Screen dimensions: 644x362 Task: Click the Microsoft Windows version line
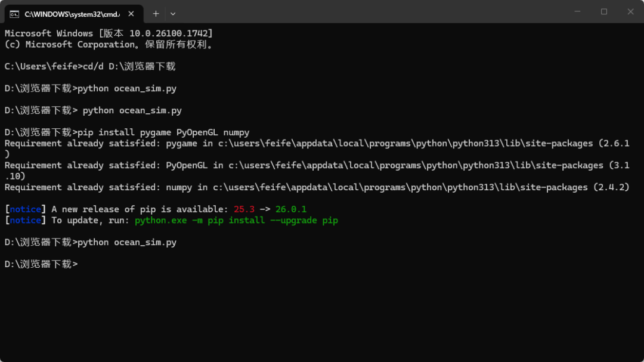point(109,33)
